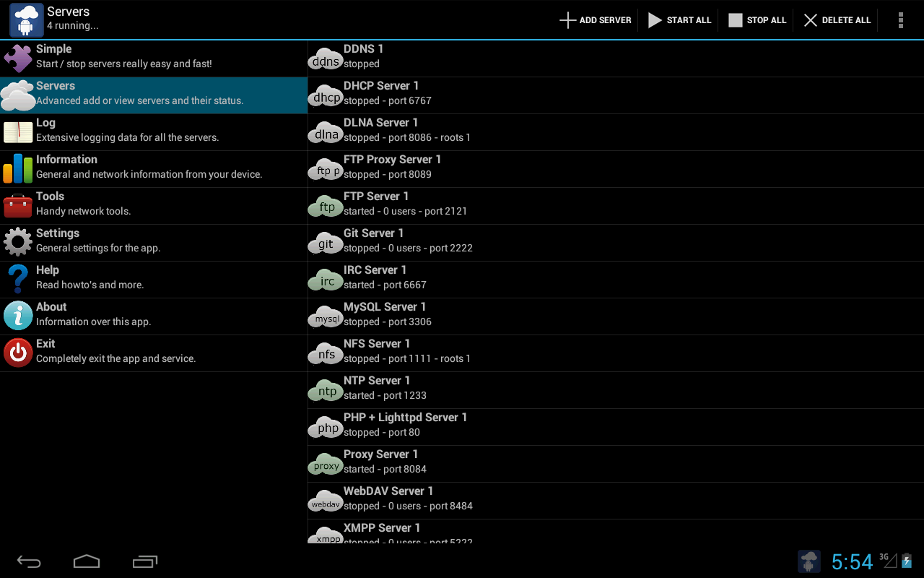Click the green ntp cloud icon
Screen dimensions: 924x578
326,392
